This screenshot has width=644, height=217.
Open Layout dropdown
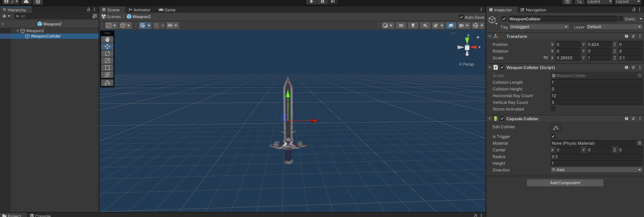628,2
